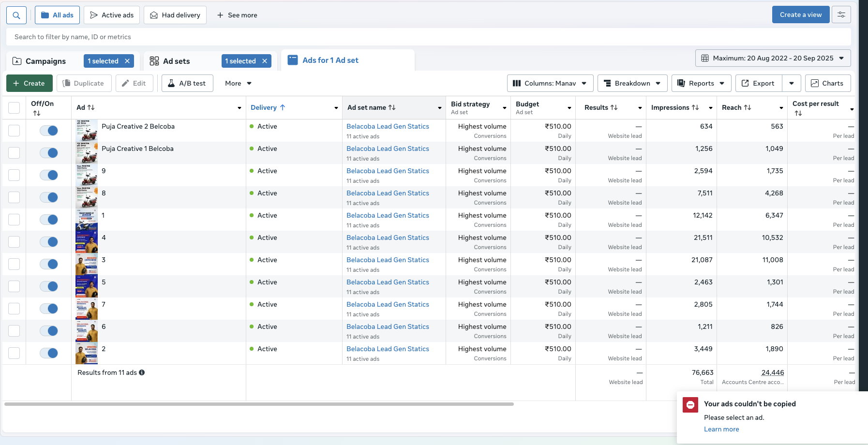
Task: Open the Charts panel
Action: point(828,83)
